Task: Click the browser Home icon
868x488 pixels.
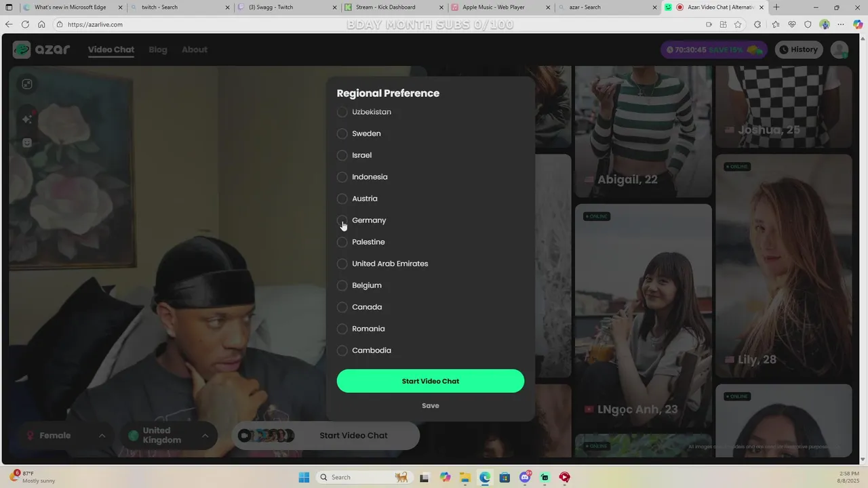Action: pos(41,24)
